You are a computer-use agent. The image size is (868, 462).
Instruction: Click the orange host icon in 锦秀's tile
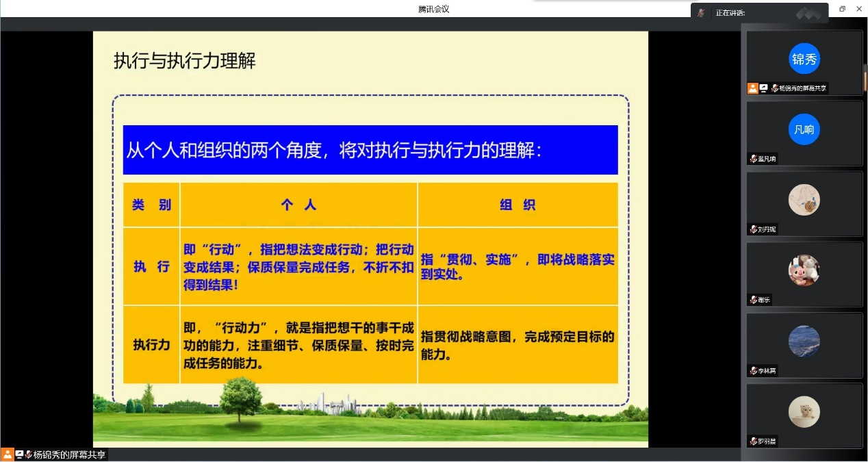coord(753,88)
